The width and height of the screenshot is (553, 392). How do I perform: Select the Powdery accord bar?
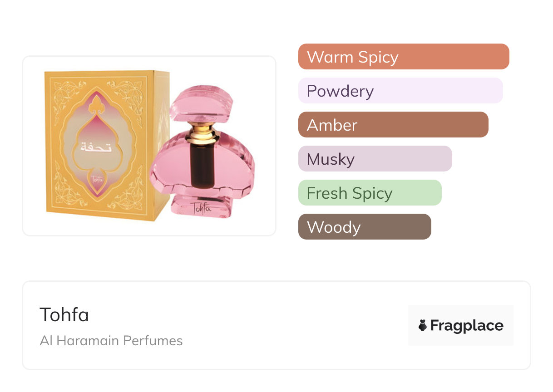point(400,91)
